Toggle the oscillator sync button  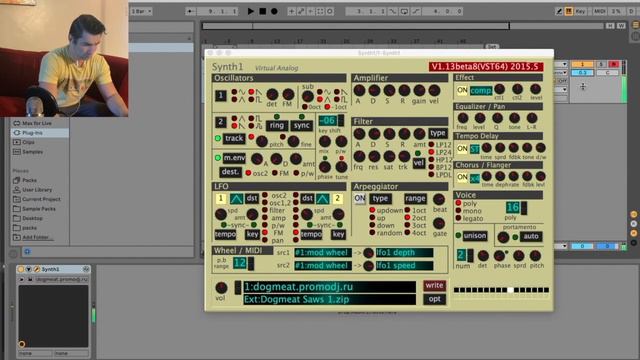point(302,125)
